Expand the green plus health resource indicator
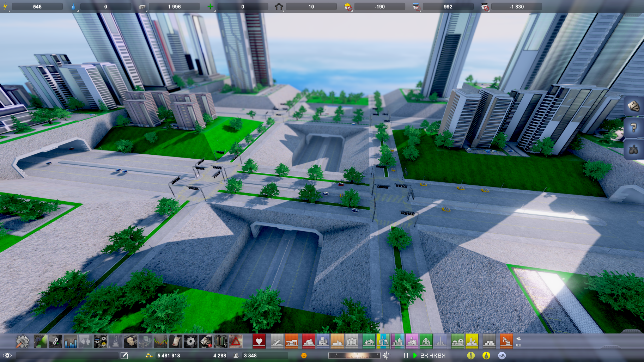The width and height of the screenshot is (644, 362). pos(211,6)
